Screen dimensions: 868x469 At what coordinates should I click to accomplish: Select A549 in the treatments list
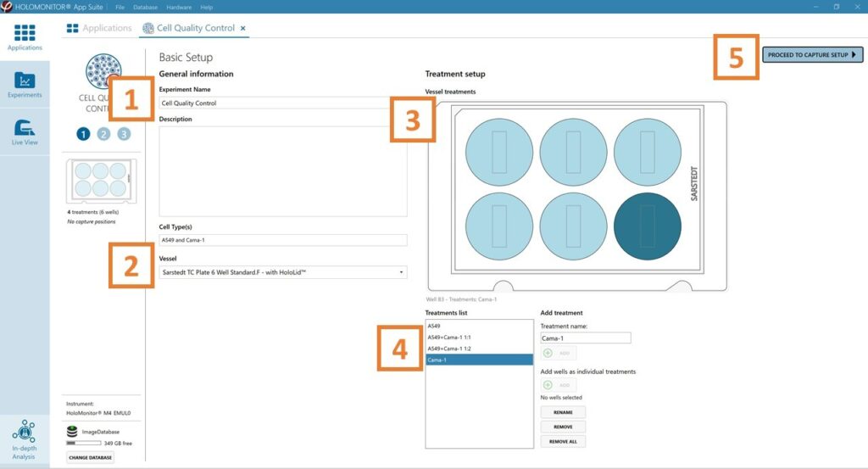point(480,327)
